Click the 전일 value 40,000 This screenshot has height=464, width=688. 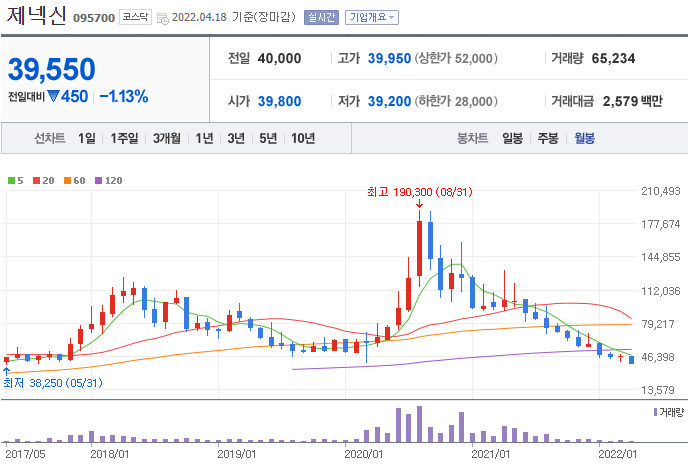coord(280,58)
